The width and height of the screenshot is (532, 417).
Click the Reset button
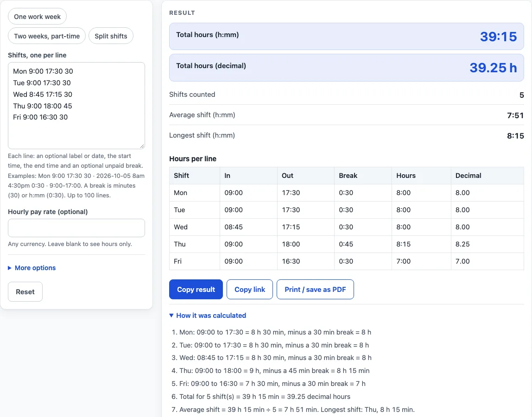(25, 292)
